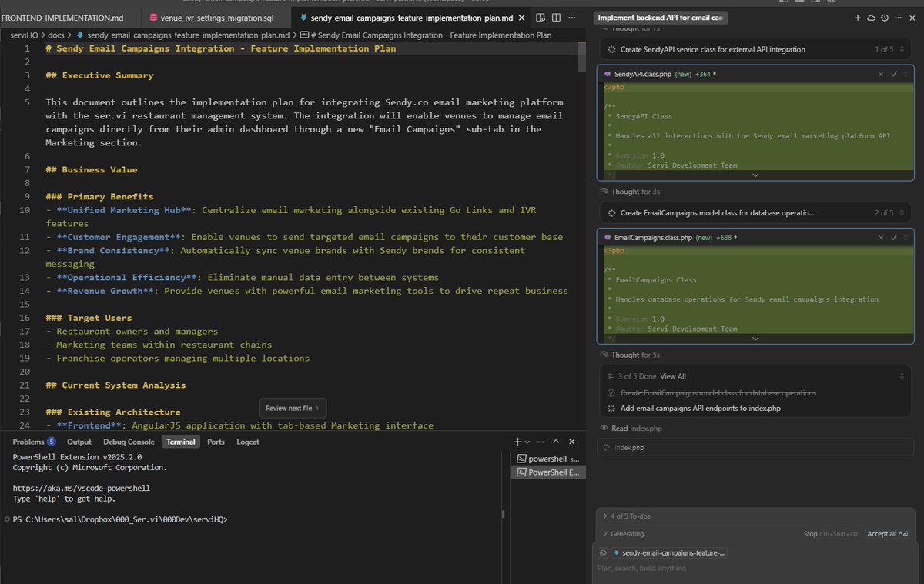Open the Output panel tab

coord(79,442)
